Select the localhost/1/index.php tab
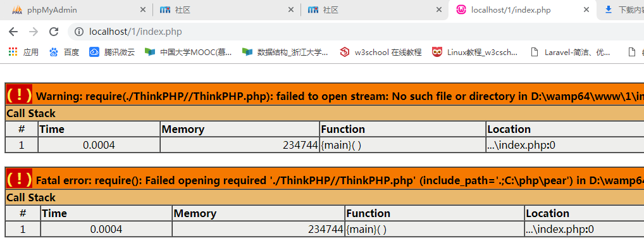This screenshot has width=644, height=243. 523,10
